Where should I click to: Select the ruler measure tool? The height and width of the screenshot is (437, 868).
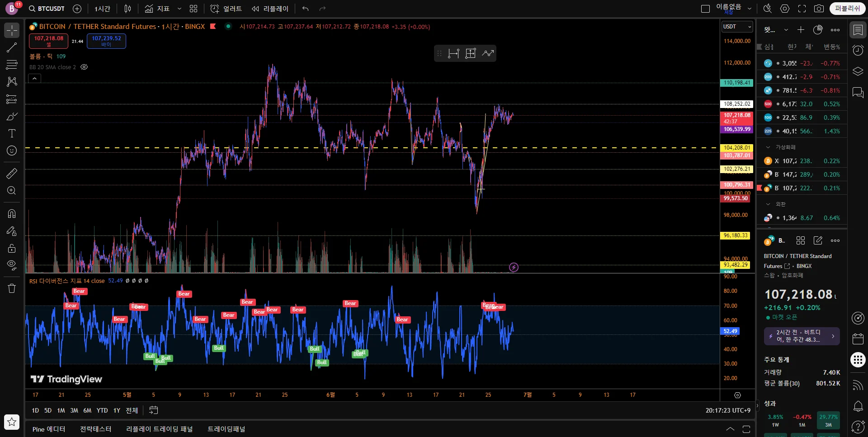pos(12,173)
